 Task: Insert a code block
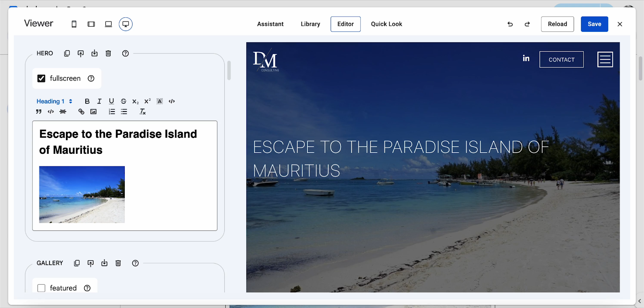51,112
